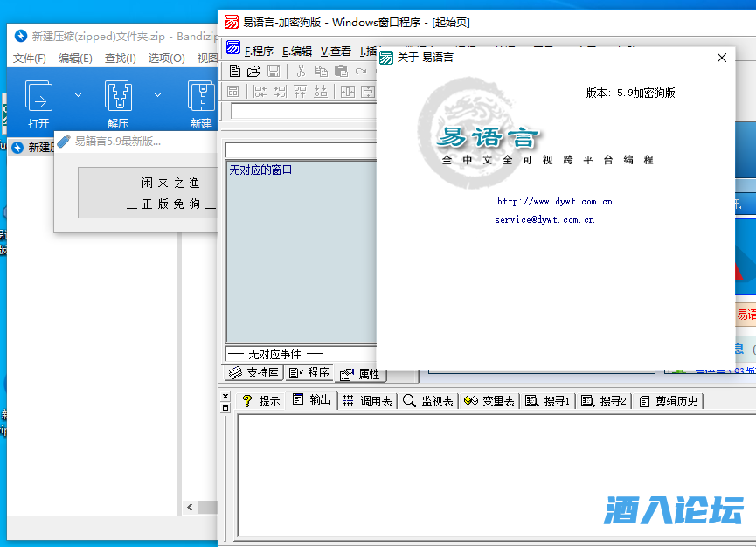Click the New file icon in toolbar
Image resolution: width=756 pixels, height=547 pixels.
click(x=234, y=71)
